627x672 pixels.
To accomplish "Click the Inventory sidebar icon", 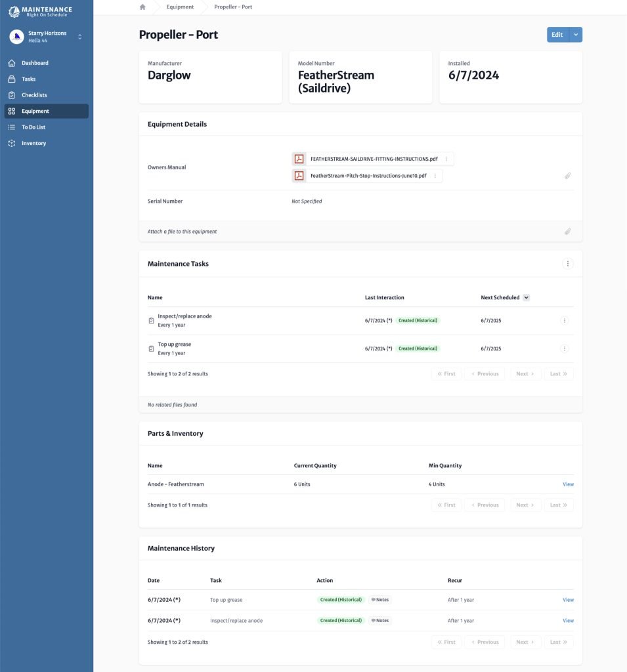I will pyautogui.click(x=12, y=143).
